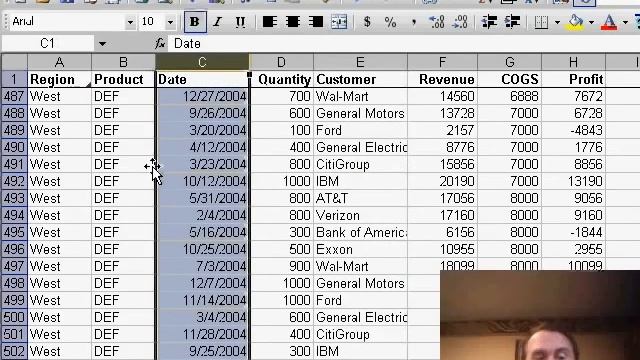640x360 pixels.
Task: Click font size box showing 10
Action: [152, 22]
